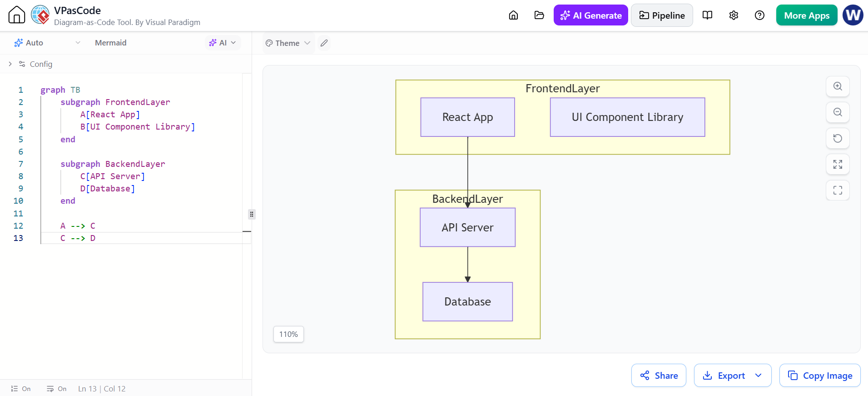Click the AI Generate button
868x396 pixels.
coord(590,15)
